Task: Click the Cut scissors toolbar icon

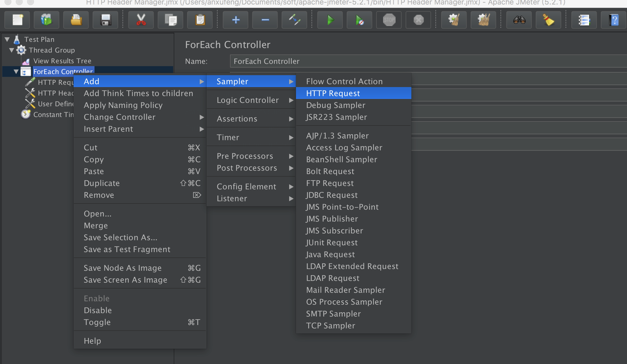Action: [141, 20]
